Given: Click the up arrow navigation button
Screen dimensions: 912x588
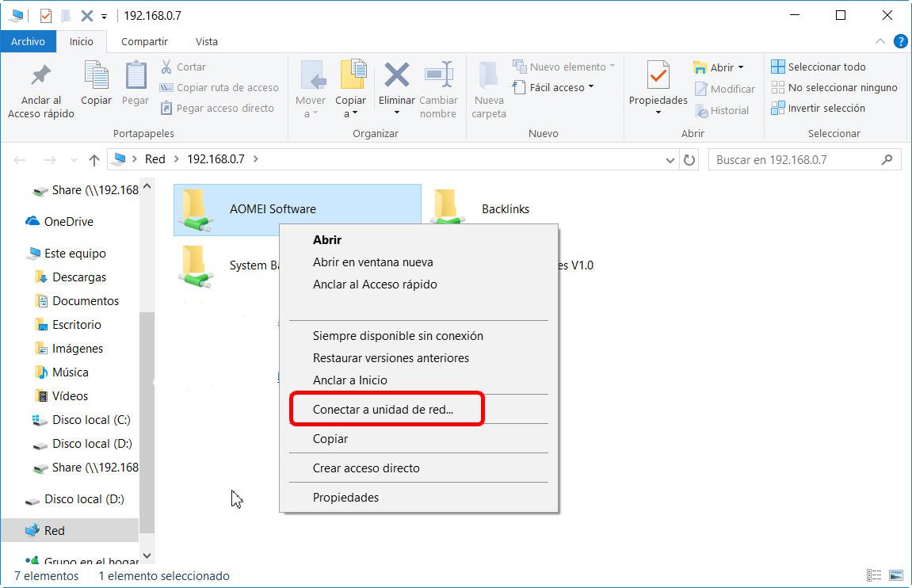Looking at the screenshot, I should click(94, 160).
